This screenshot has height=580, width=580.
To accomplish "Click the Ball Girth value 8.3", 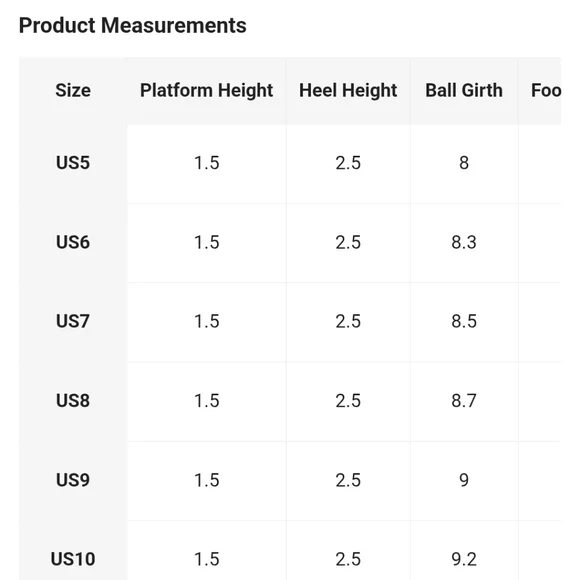I will pos(464,242).
